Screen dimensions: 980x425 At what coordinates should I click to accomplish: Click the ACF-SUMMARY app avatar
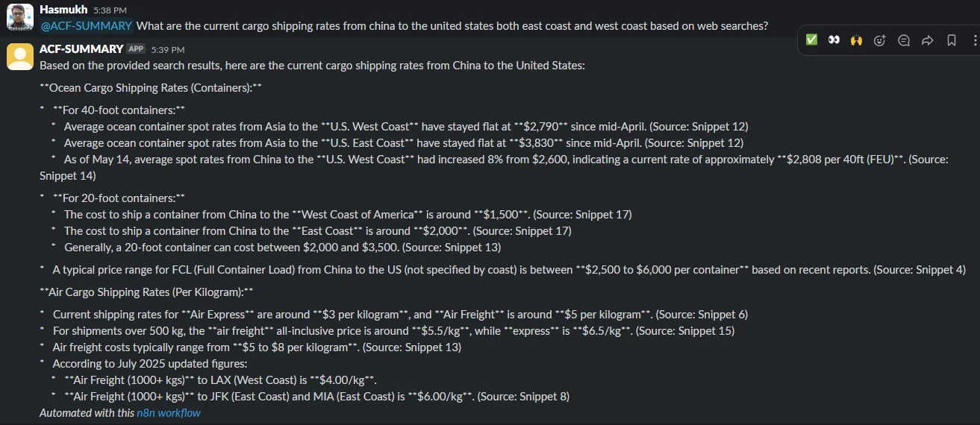[20, 57]
